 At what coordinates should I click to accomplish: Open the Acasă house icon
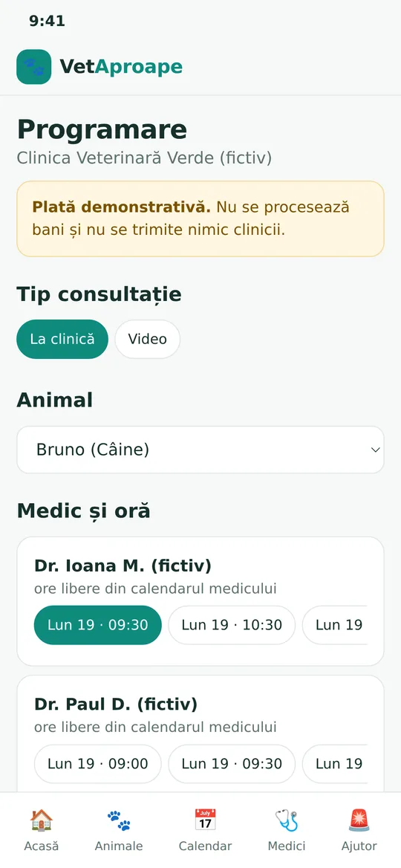pos(42,820)
